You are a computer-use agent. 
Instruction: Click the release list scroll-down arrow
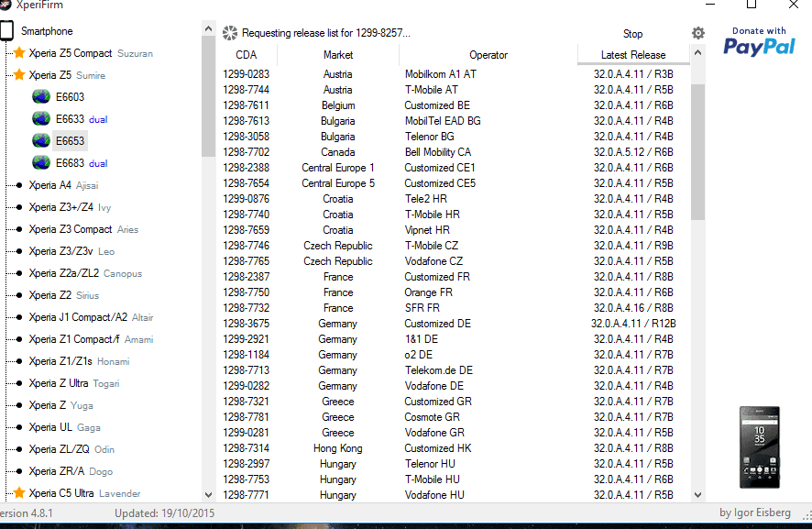(697, 495)
